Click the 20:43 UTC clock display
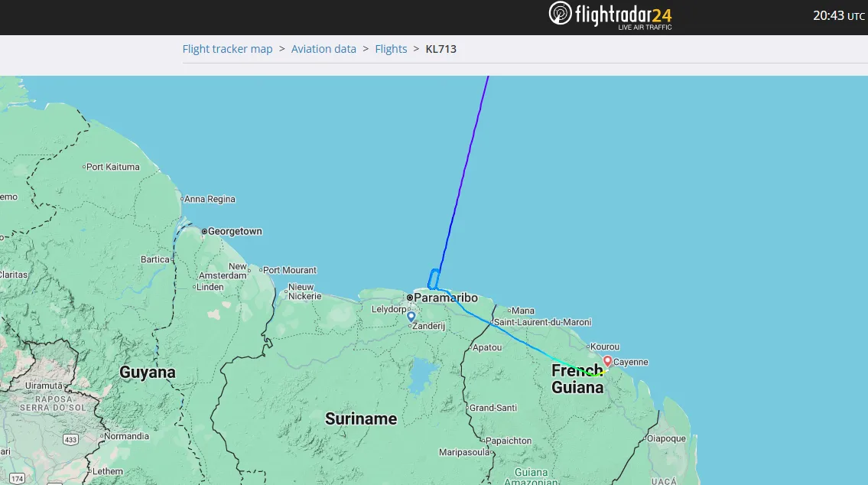This screenshot has width=868, height=485. pos(838,16)
